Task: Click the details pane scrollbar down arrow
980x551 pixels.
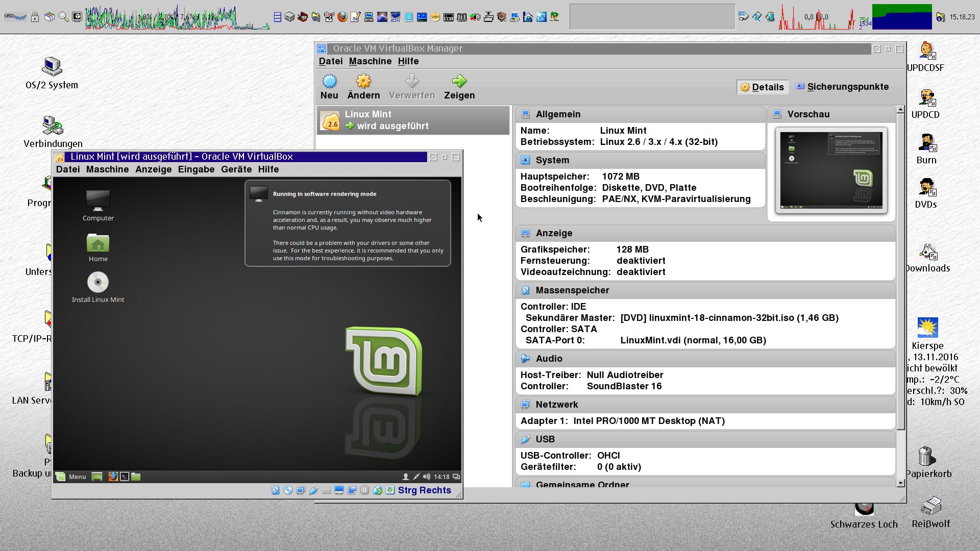Action: (x=900, y=483)
